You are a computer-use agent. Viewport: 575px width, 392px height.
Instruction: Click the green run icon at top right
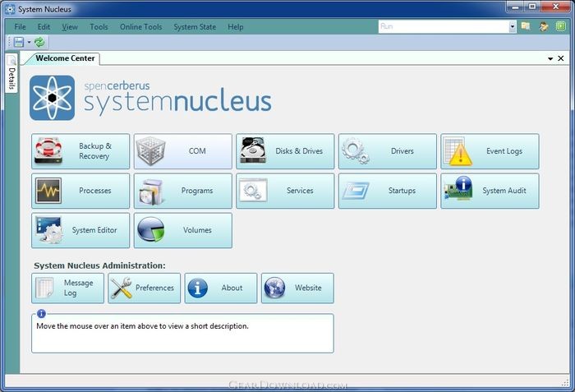point(561,26)
